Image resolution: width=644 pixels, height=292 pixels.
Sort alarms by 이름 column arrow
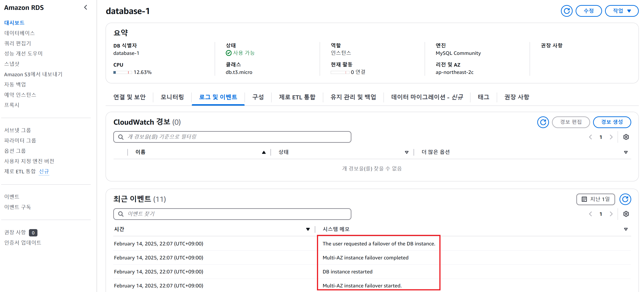coord(263,152)
